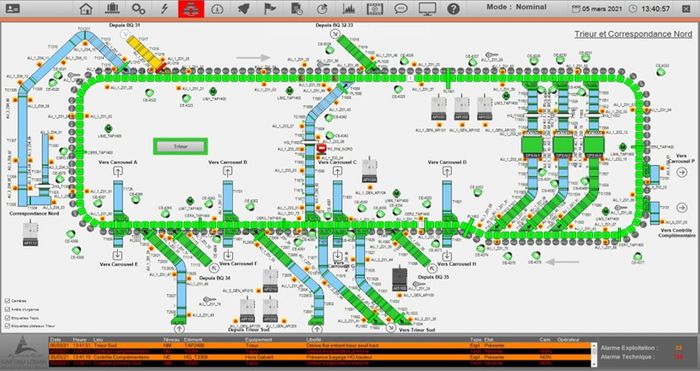Image resolution: width=700 pixels, height=371 pixels.
Task: Open the camera frame video icon
Action: 375,8
